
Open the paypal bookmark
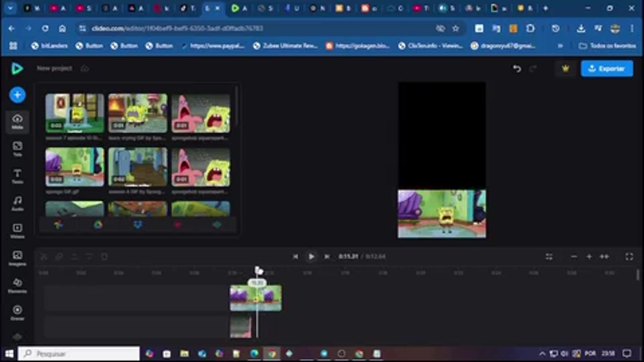pos(212,46)
